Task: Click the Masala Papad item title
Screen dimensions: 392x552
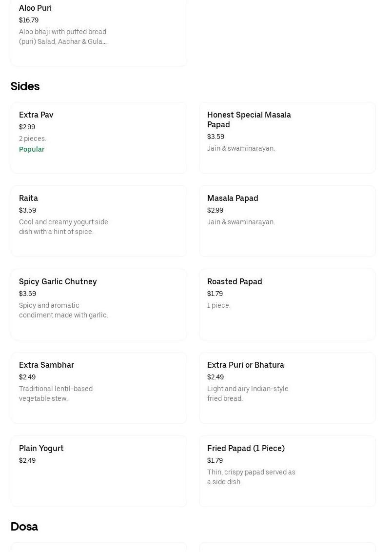Action: 233,198
